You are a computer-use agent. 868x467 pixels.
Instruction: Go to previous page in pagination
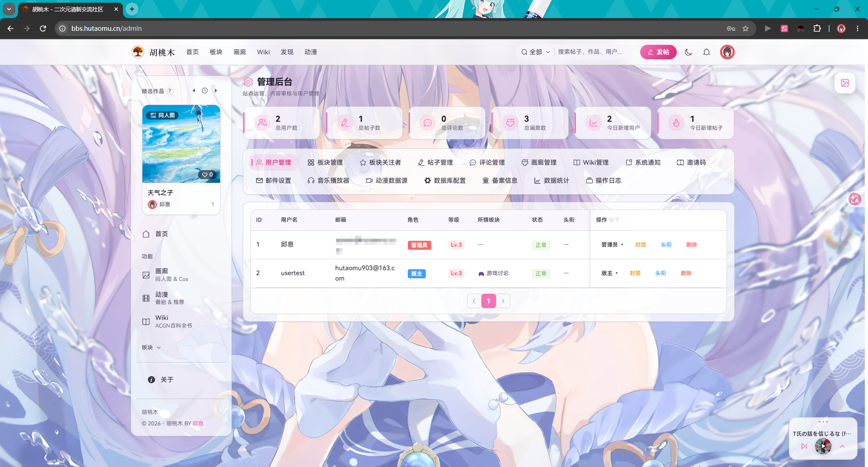(474, 301)
